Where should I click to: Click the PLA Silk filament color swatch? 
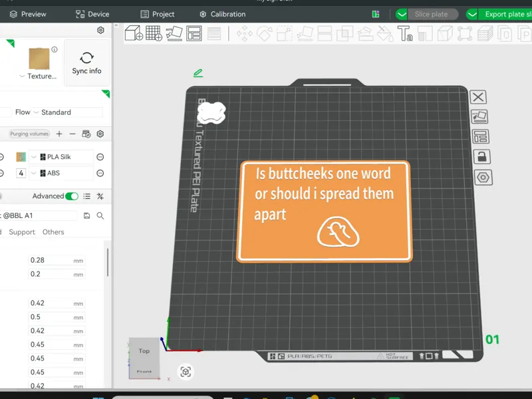21,157
